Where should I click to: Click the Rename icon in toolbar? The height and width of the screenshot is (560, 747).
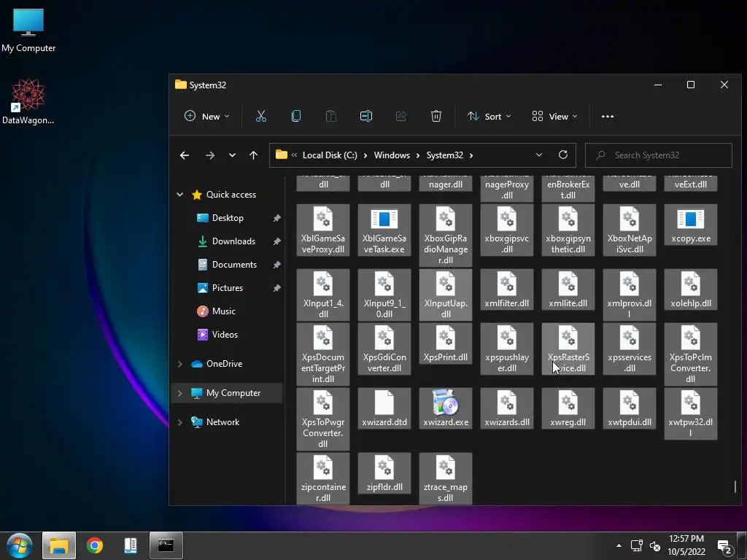coord(366,116)
